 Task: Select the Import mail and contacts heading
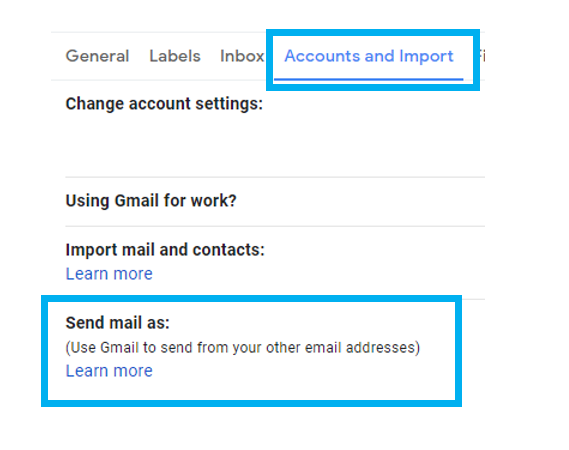(165, 250)
